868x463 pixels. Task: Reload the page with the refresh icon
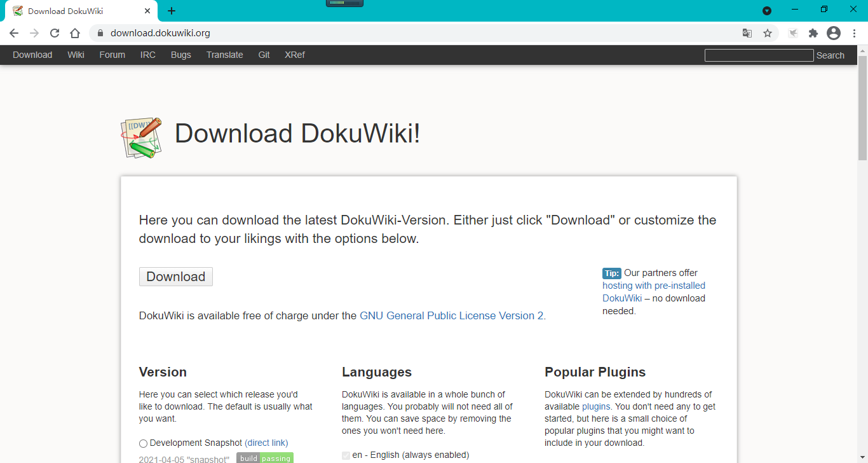[54, 32]
